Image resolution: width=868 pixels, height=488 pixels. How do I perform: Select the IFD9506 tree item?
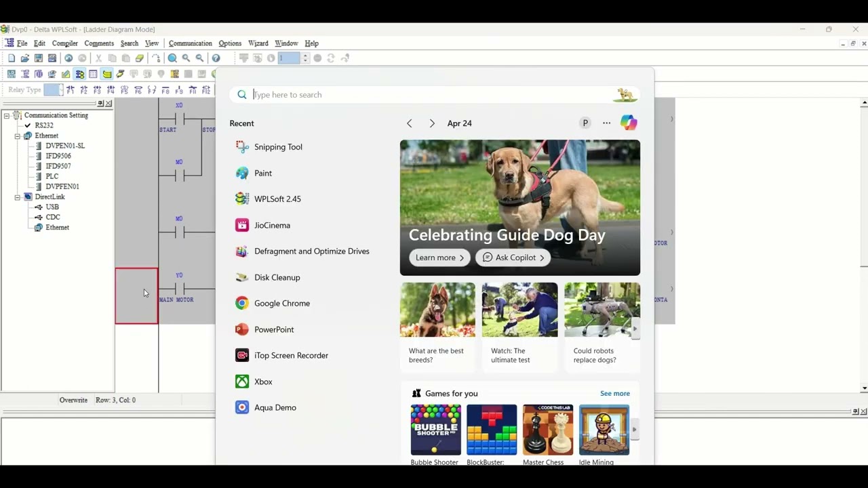click(x=58, y=156)
